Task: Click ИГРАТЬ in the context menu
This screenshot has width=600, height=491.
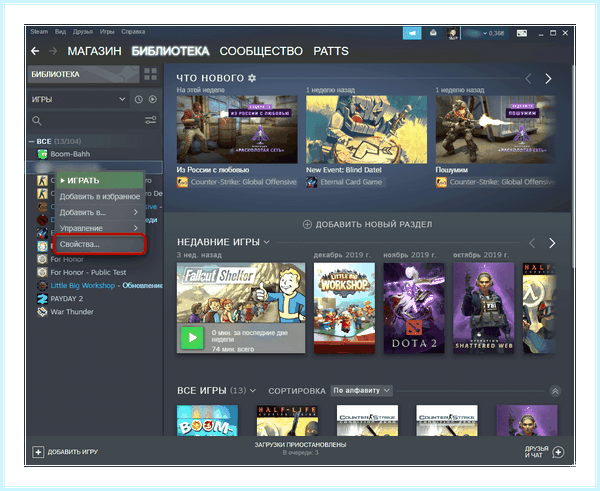Action: tap(100, 181)
